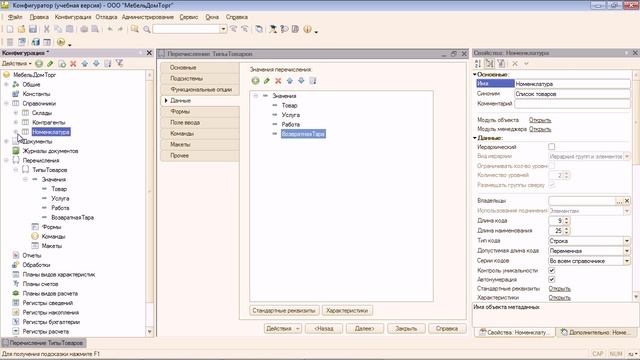
Task: Move object up in Конфигурация panel
Action: pos(84,64)
